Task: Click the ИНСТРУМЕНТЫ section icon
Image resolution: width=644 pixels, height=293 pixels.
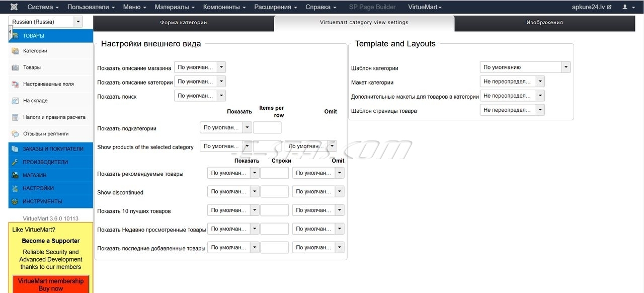Action: tap(15, 201)
